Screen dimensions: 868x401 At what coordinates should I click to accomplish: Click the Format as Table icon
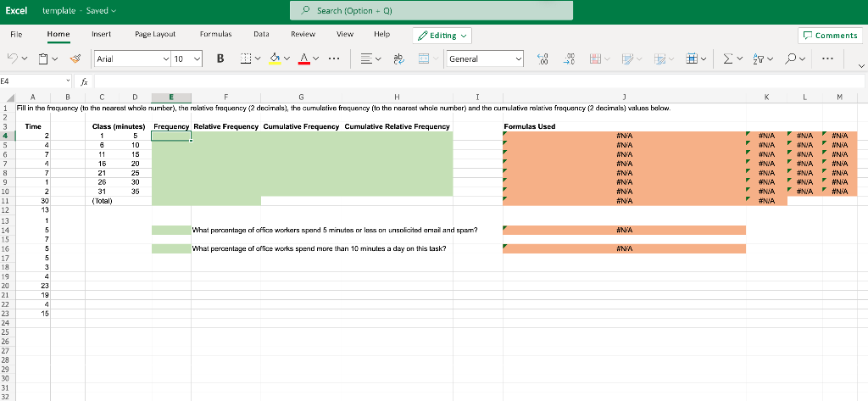tap(627, 58)
